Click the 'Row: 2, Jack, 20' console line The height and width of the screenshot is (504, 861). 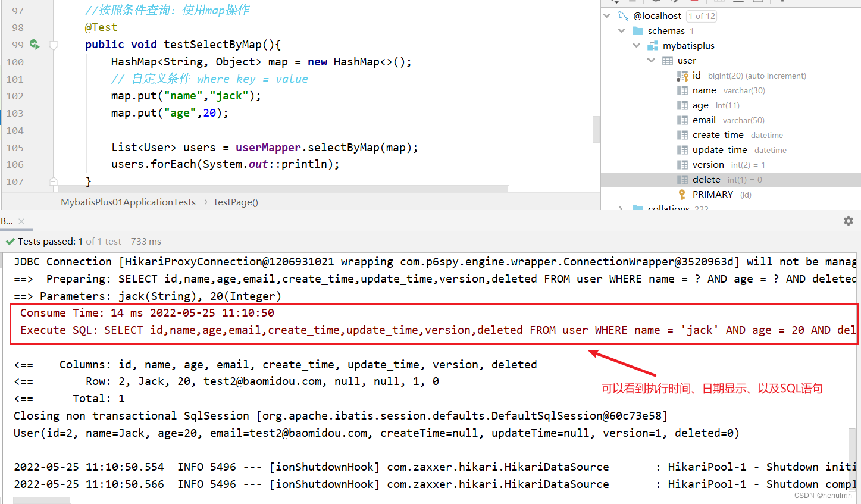[x=227, y=381]
